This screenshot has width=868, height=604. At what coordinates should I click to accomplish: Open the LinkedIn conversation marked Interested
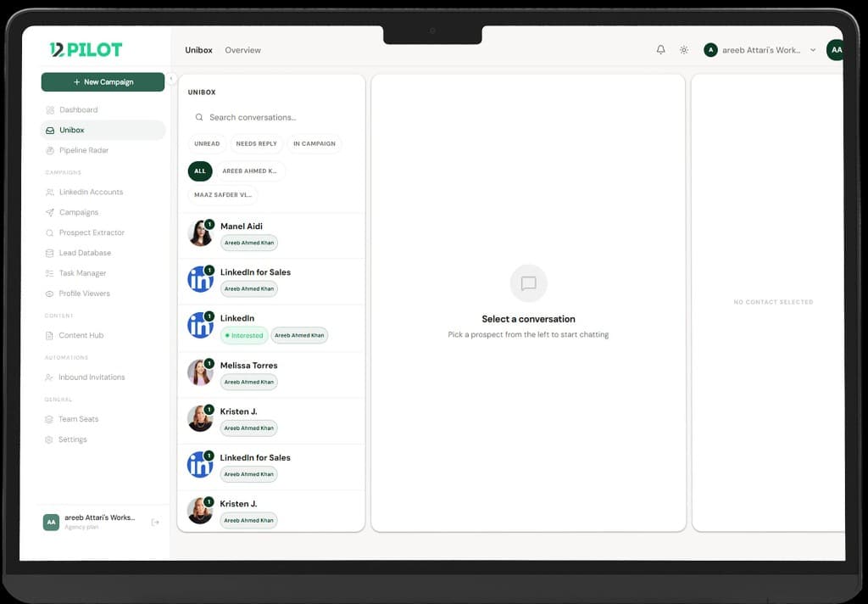coord(271,328)
